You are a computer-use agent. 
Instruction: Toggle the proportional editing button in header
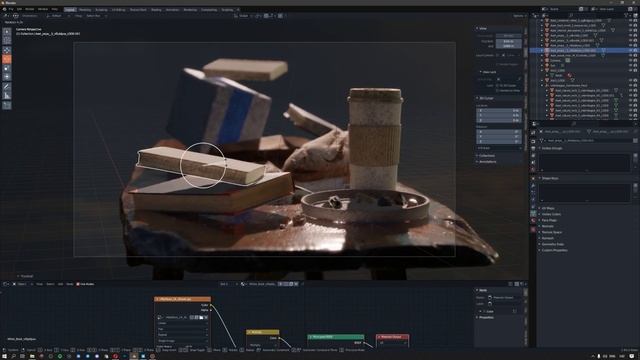pos(280,16)
